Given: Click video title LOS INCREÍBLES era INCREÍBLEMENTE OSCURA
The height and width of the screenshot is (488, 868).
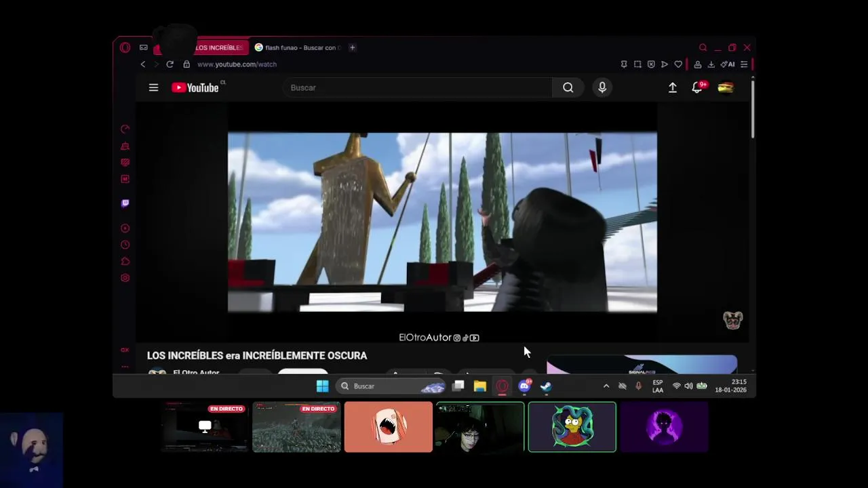Looking at the screenshot, I should (x=257, y=355).
